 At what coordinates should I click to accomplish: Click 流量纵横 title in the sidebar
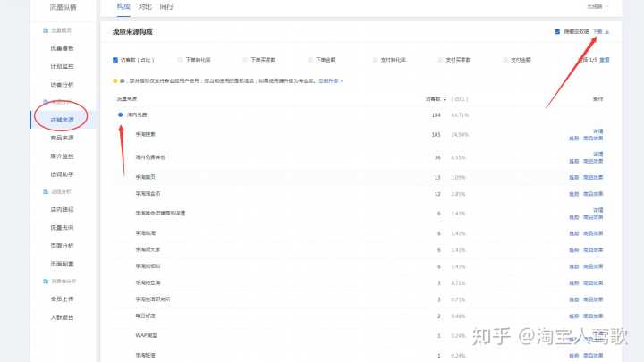point(63,7)
